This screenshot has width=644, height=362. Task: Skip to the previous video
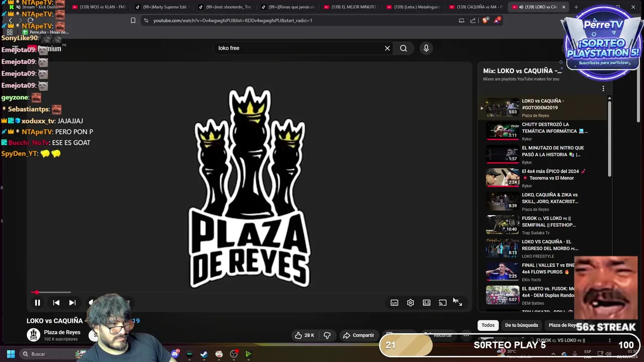(56, 303)
